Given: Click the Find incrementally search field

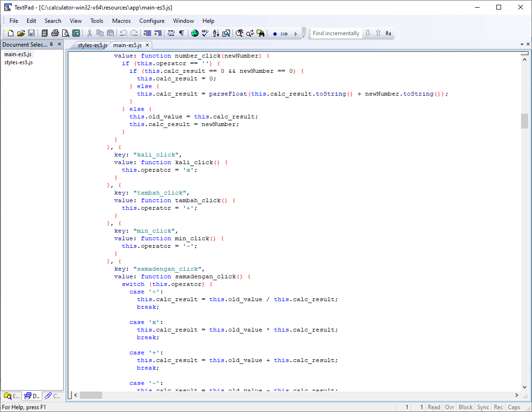Looking at the screenshot, I should pos(336,33).
